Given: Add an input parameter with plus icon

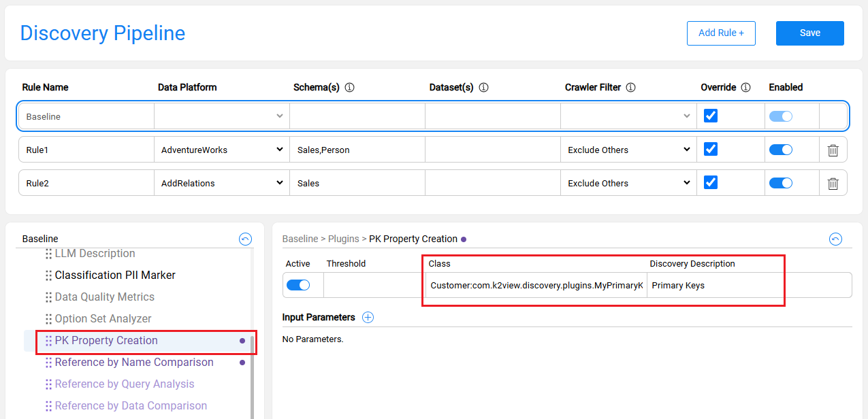Looking at the screenshot, I should [x=368, y=317].
